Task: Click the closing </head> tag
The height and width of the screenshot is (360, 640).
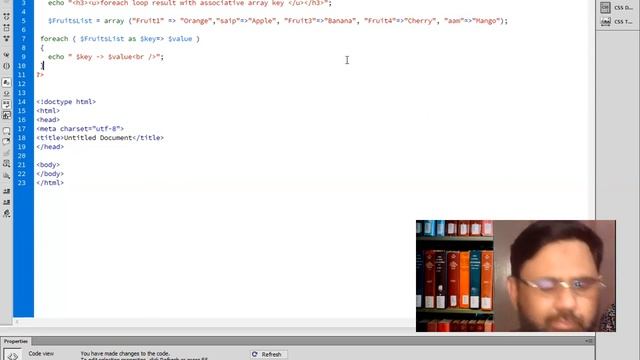Action: [x=50, y=147]
